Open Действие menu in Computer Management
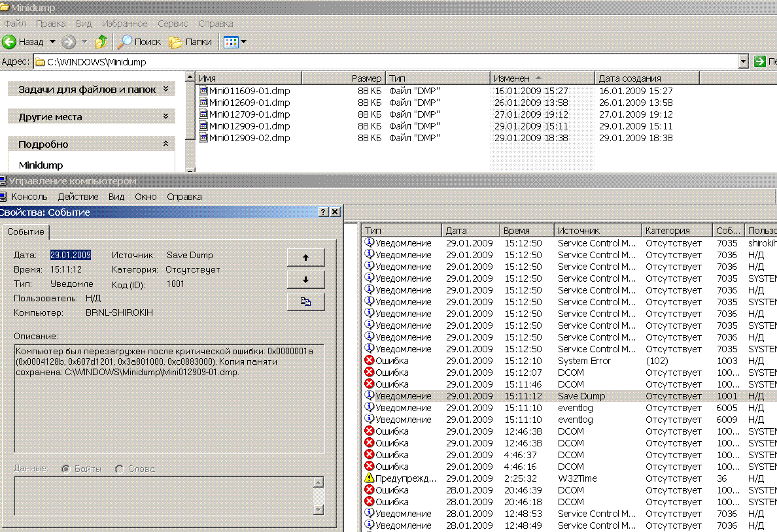This screenshot has width=777, height=532. coord(78,197)
